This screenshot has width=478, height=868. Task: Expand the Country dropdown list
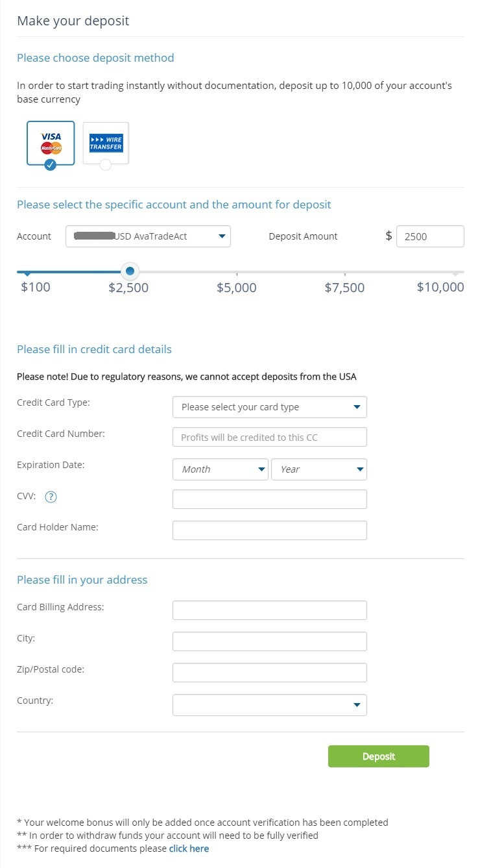click(x=269, y=705)
